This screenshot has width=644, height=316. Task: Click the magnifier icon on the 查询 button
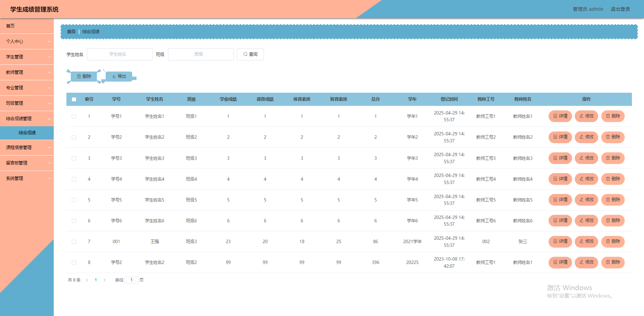coord(246,54)
